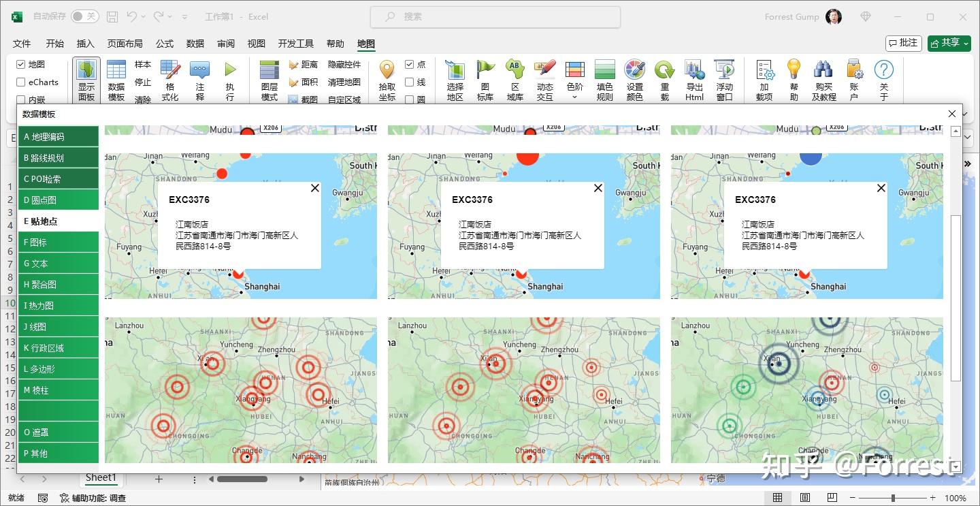Open the 文件 menu
980x506 pixels.
click(x=22, y=44)
